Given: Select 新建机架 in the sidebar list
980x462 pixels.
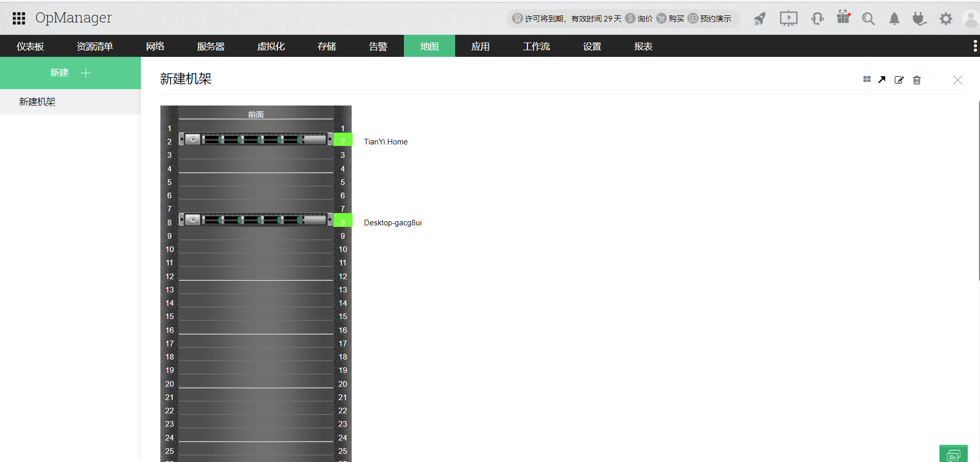Looking at the screenshot, I should coord(70,101).
